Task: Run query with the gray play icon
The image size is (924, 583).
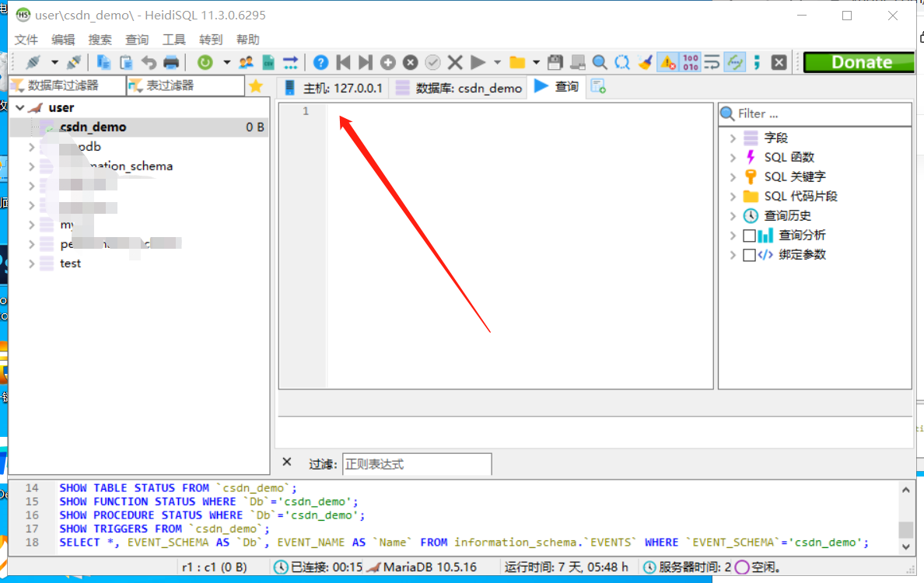Action: (478, 62)
